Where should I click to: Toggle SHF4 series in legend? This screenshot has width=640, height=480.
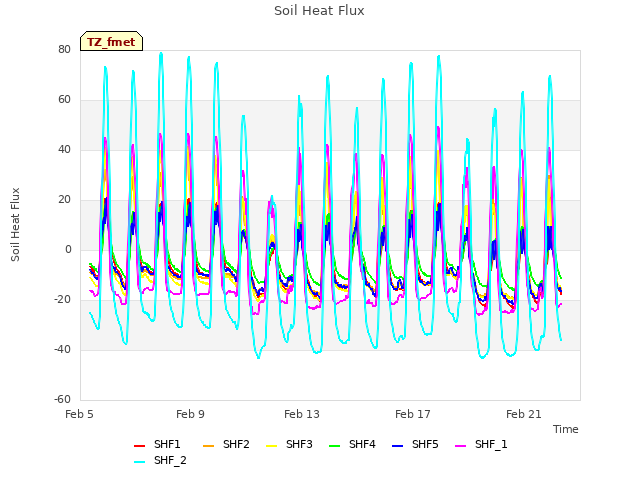coord(352,444)
